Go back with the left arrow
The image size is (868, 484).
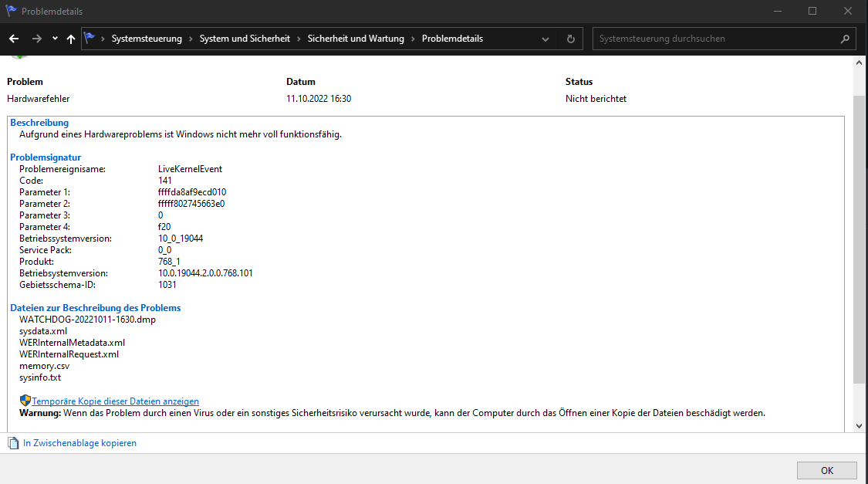click(x=14, y=39)
